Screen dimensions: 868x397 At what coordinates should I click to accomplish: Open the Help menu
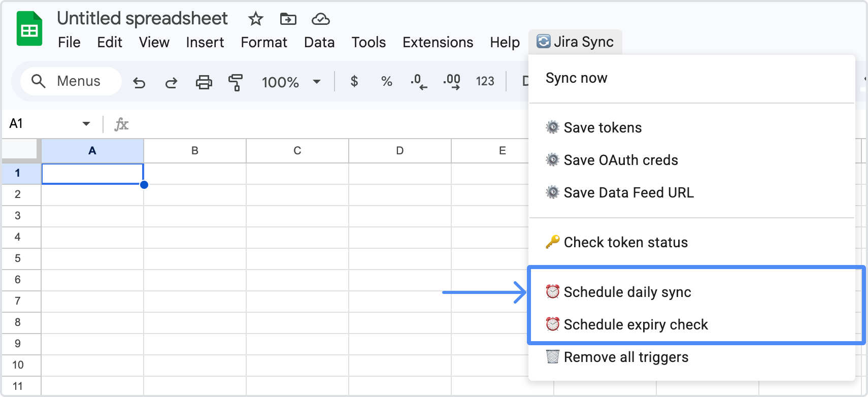point(505,42)
